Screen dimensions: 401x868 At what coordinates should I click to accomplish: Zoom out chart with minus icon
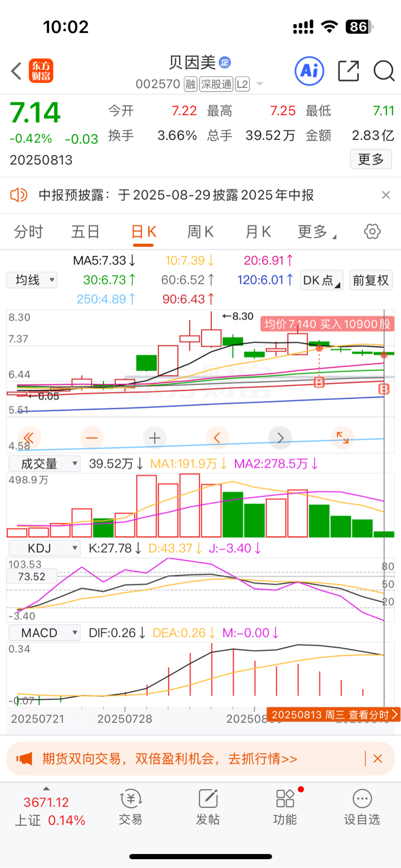pyautogui.click(x=92, y=437)
